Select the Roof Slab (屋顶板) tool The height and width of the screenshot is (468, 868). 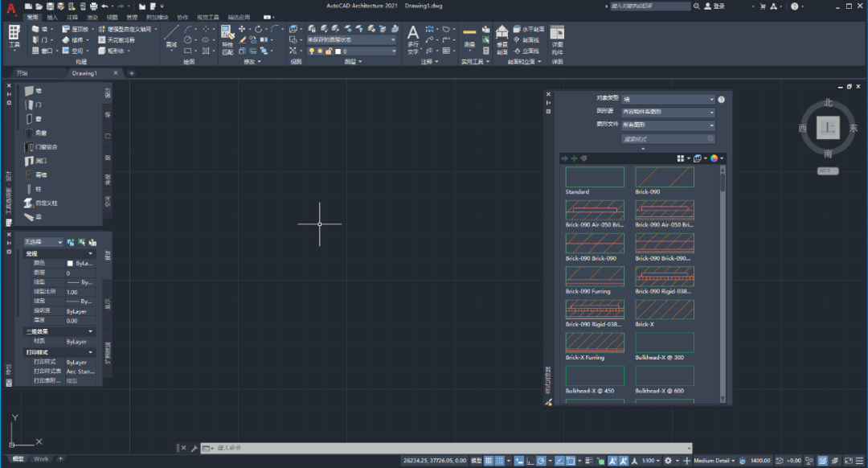point(77,29)
